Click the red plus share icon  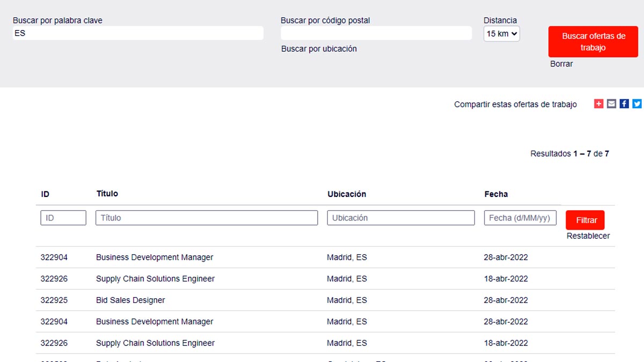(x=598, y=104)
